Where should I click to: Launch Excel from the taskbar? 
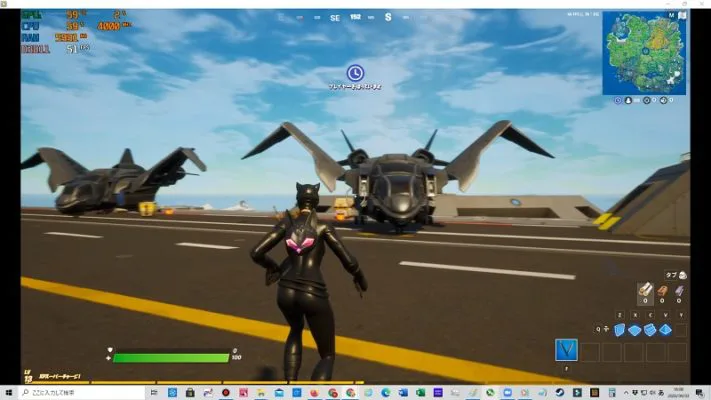[x=421, y=393]
